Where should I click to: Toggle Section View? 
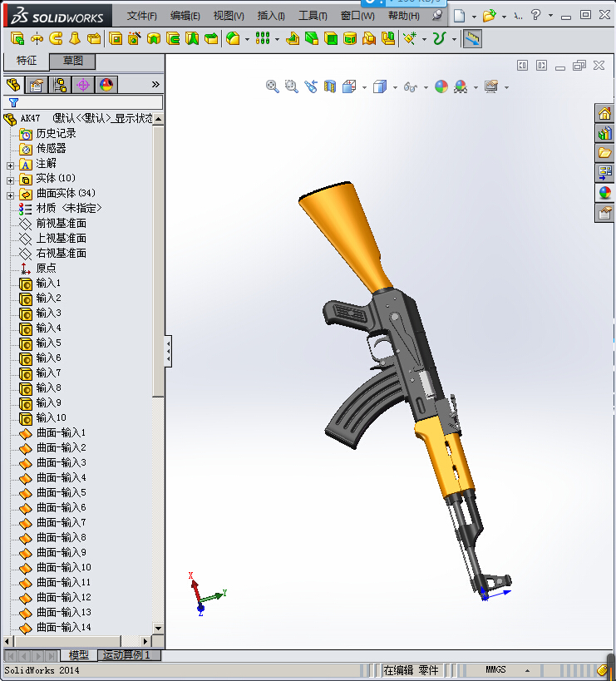coord(330,86)
